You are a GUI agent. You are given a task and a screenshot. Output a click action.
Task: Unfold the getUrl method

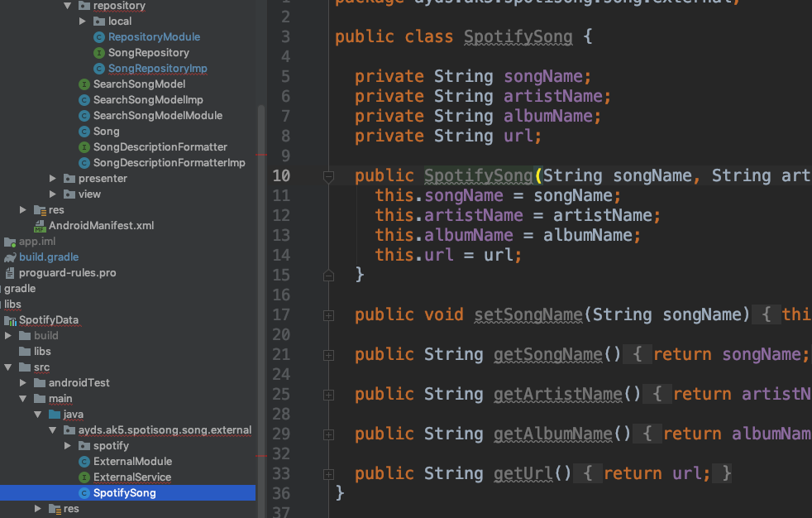[328, 474]
